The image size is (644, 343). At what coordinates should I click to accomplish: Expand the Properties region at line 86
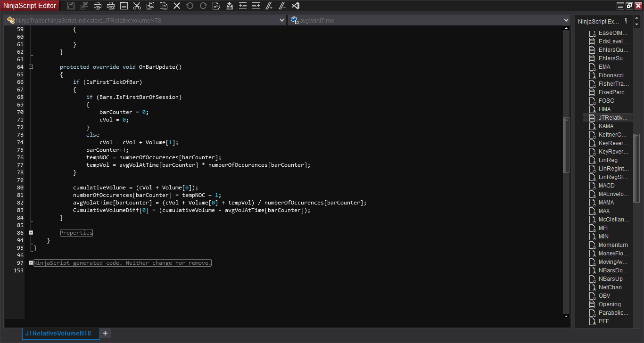[31, 233]
